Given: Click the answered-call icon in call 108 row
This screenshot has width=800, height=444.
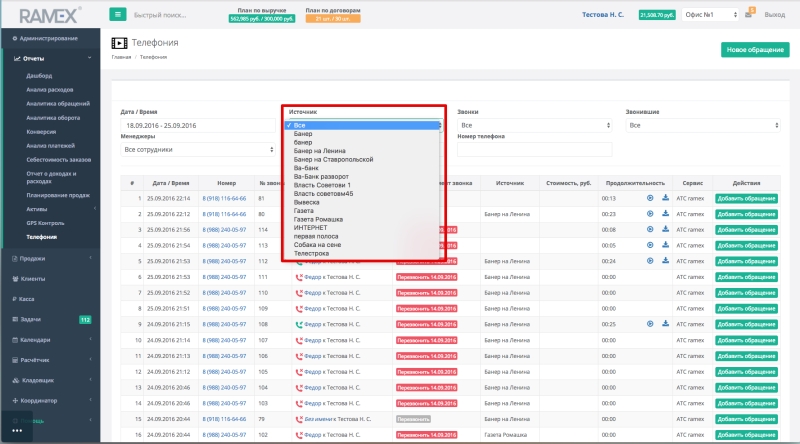Looking at the screenshot, I should 299,324.
